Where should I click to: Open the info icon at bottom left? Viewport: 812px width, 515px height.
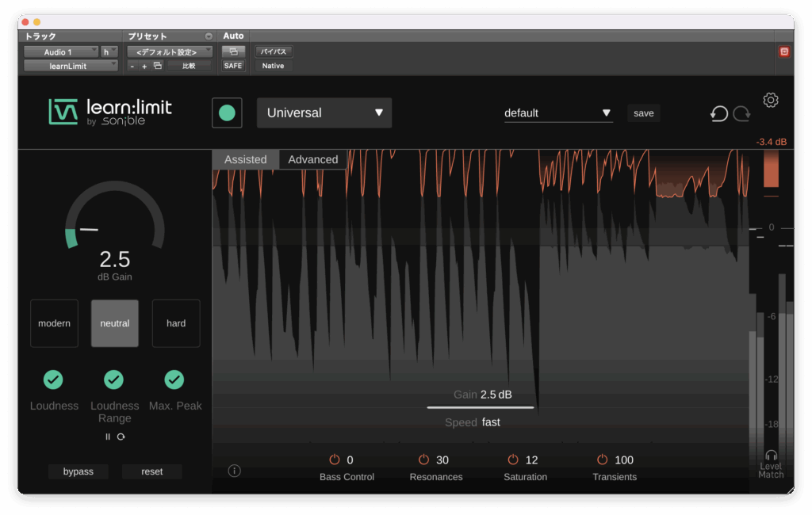(x=234, y=471)
